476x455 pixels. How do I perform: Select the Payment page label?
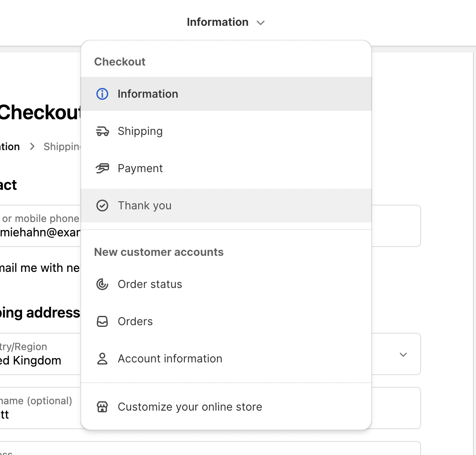tap(140, 168)
